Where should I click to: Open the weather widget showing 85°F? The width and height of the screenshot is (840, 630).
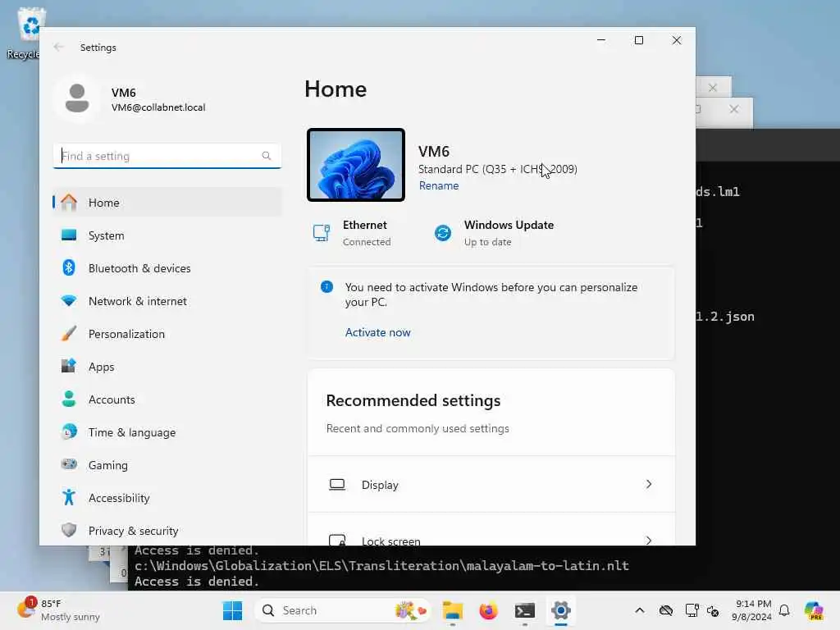(58, 610)
